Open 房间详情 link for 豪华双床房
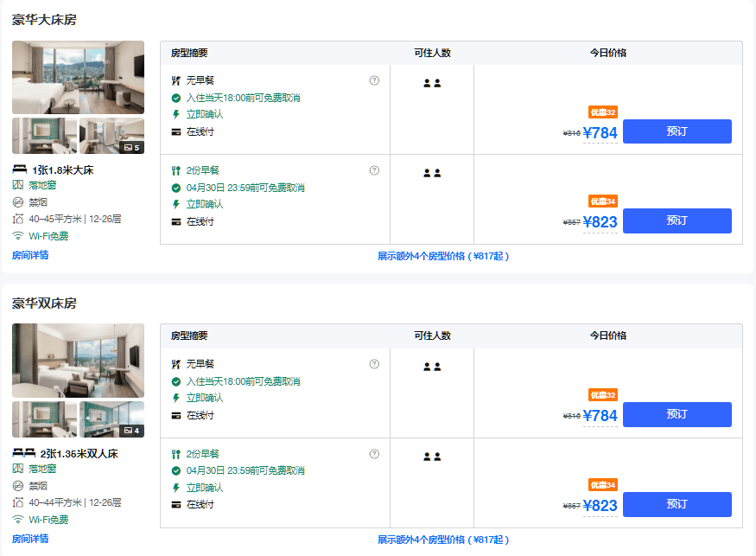The height and width of the screenshot is (556, 756). coord(30,539)
